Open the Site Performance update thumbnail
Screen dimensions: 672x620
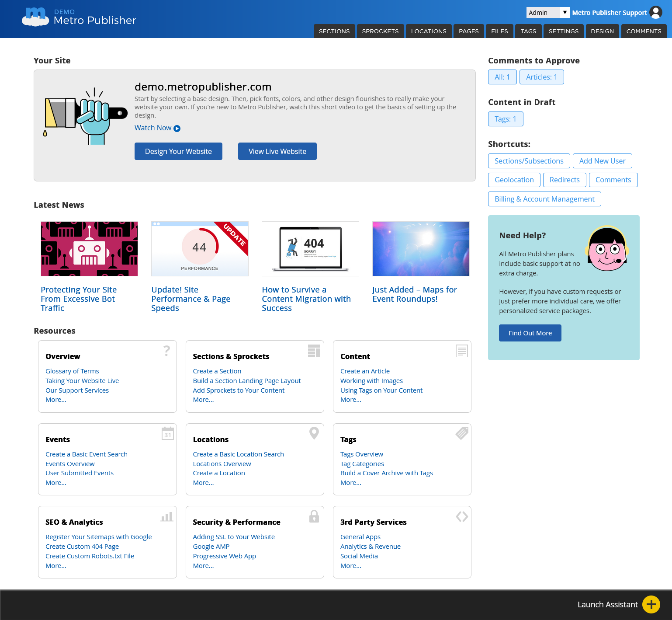pos(200,249)
